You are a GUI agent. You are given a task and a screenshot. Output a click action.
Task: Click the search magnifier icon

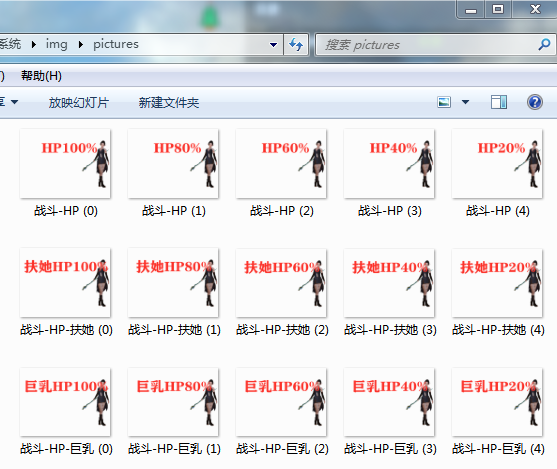click(x=544, y=45)
